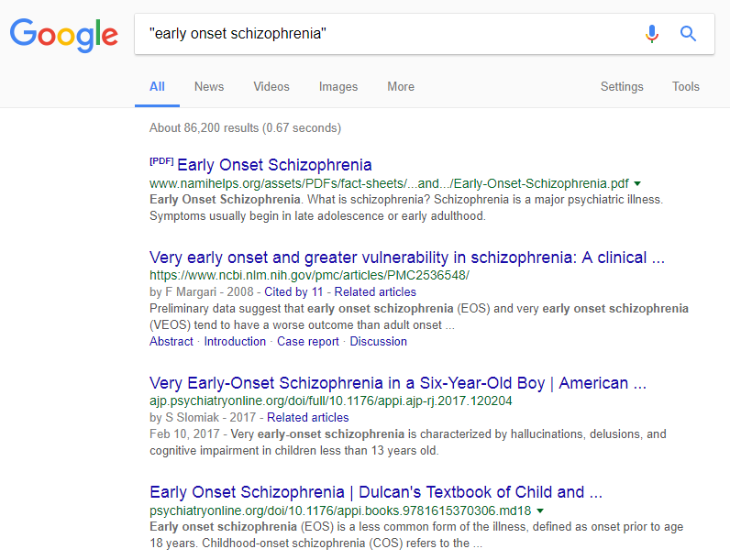Select the All results tab
Image resolution: width=730 pixels, height=560 pixels.
point(157,87)
